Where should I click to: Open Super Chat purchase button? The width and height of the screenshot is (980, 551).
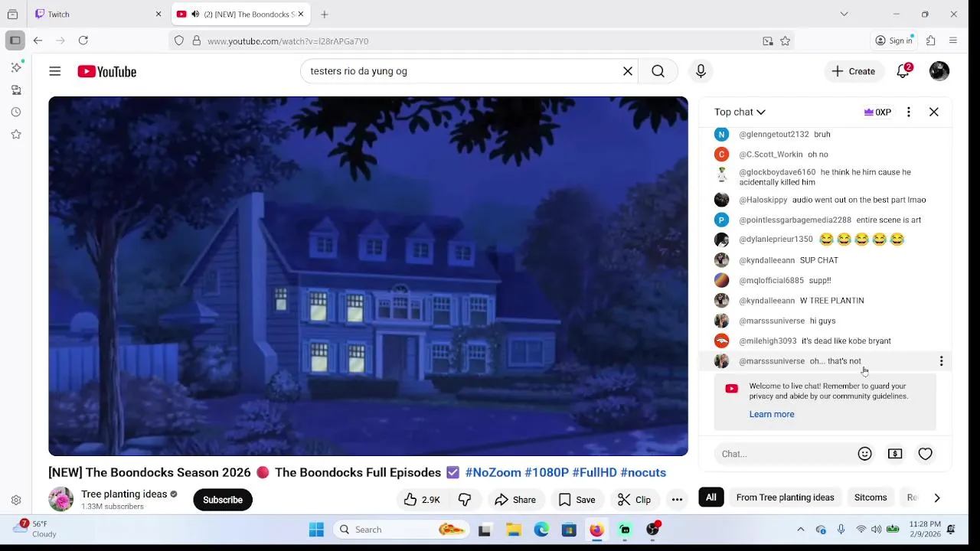pos(895,454)
